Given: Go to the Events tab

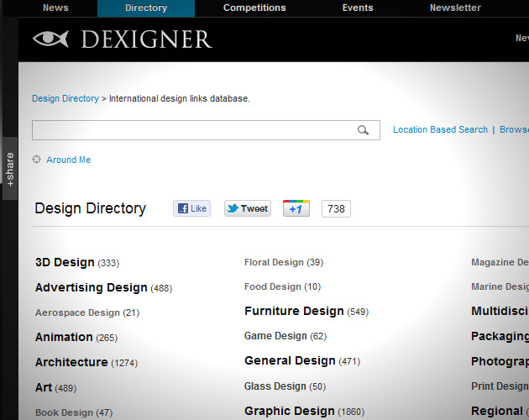Looking at the screenshot, I should tap(358, 8).
